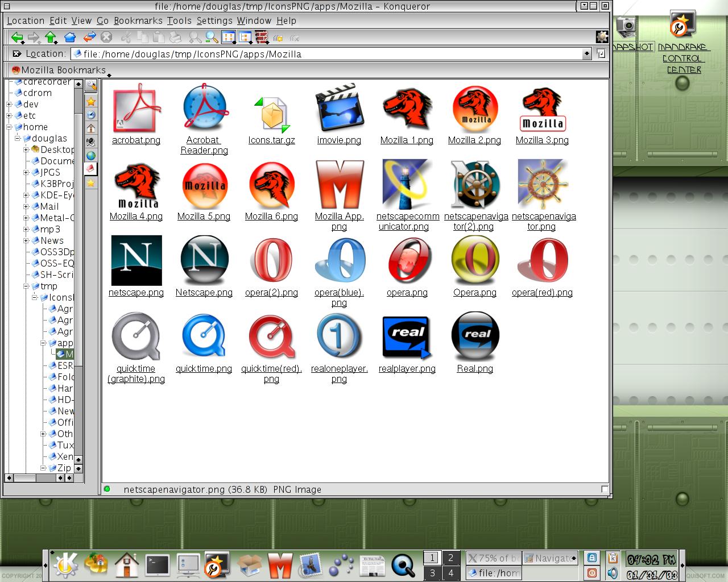Select the Root Directory sidebar red folder tab
The image size is (728, 582).
pyautogui.click(x=91, y=169)
